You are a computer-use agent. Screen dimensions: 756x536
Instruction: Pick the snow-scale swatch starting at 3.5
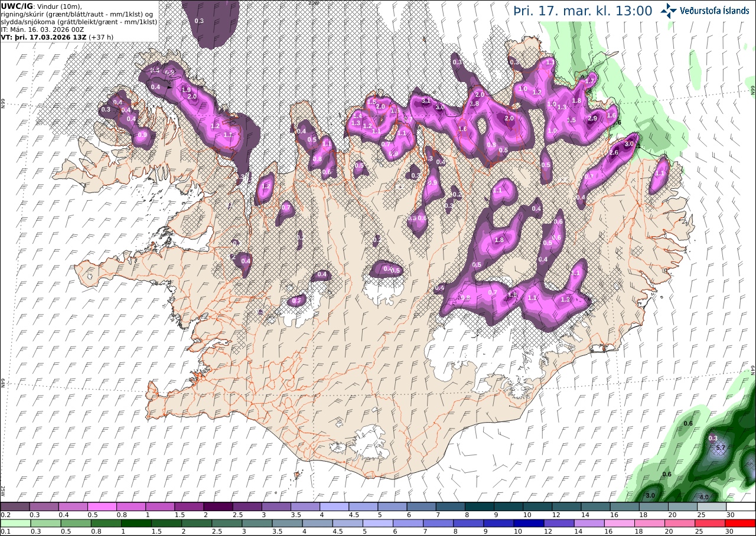[305, 506]
